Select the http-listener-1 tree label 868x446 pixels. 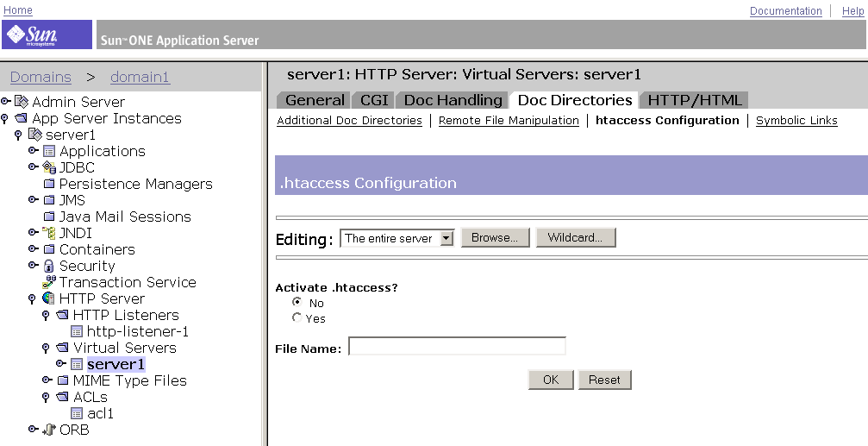click(x=138, y=331)
